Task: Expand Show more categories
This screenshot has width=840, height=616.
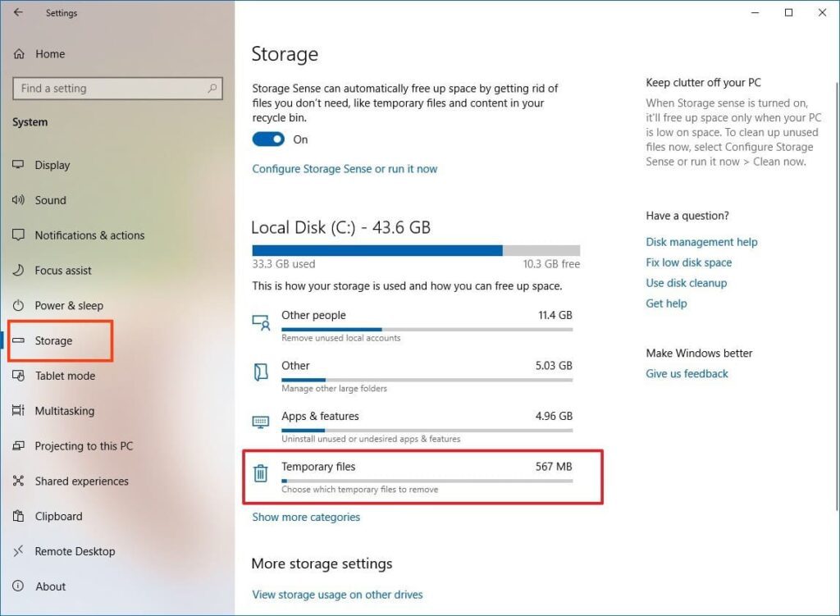Action: click(306, 517)
